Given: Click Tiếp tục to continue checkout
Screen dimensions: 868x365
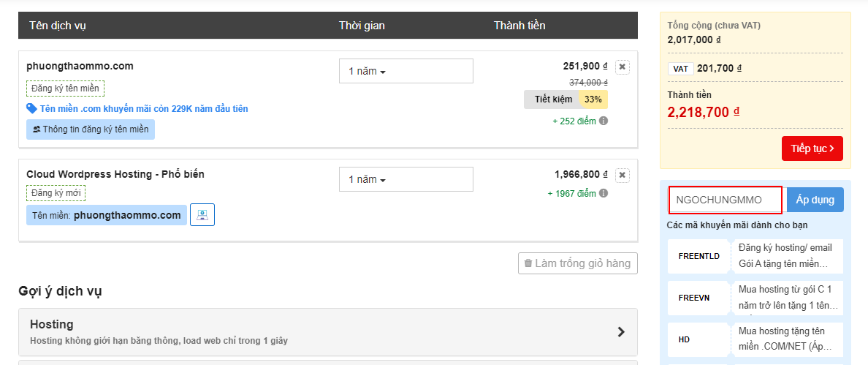Looking at the screenshot, I should click(812, 148).
